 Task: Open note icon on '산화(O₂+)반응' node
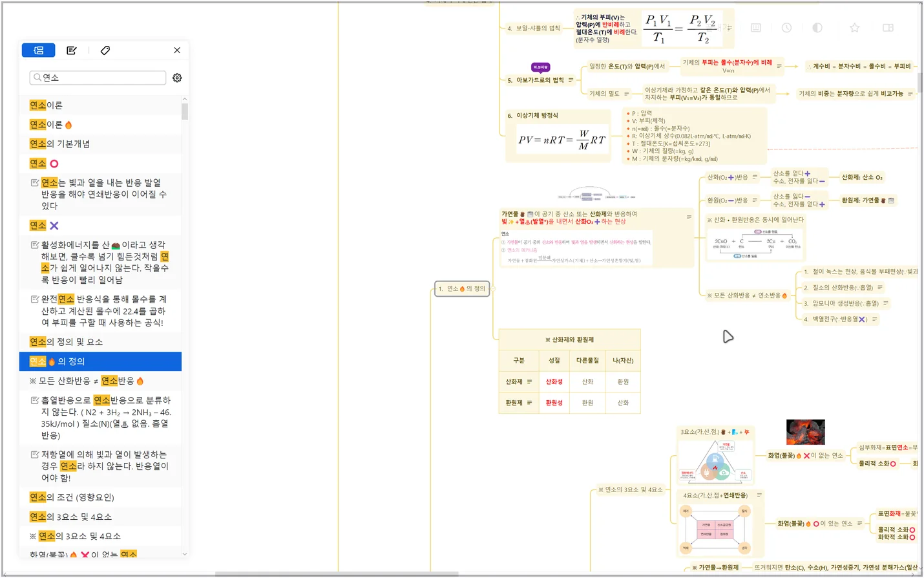point(755,177)
